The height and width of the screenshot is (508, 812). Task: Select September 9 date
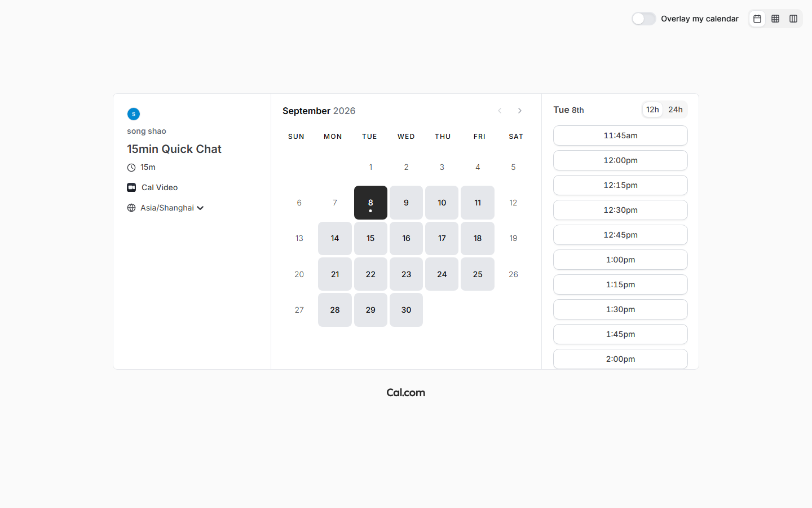pyautogui.click(x=406, y=203)
